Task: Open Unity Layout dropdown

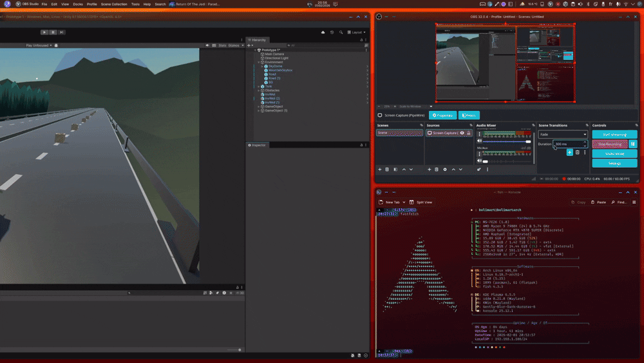Action: coord(357,32)
